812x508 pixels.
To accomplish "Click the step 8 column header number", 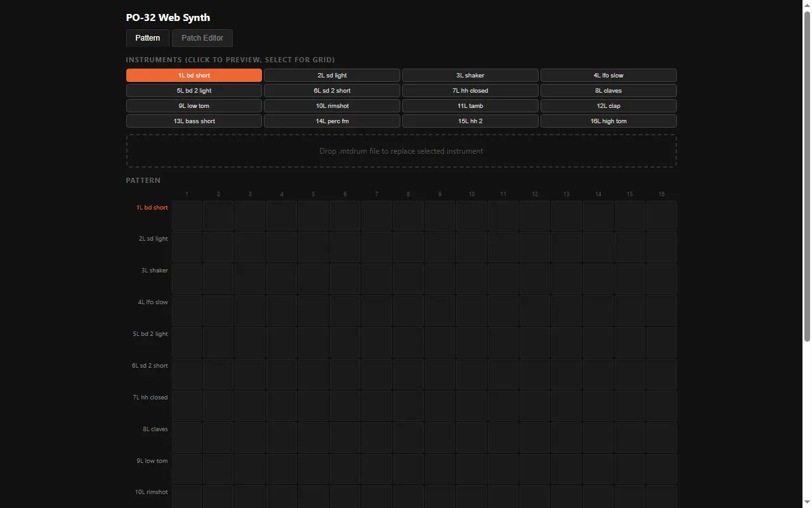I will [409, 194].
